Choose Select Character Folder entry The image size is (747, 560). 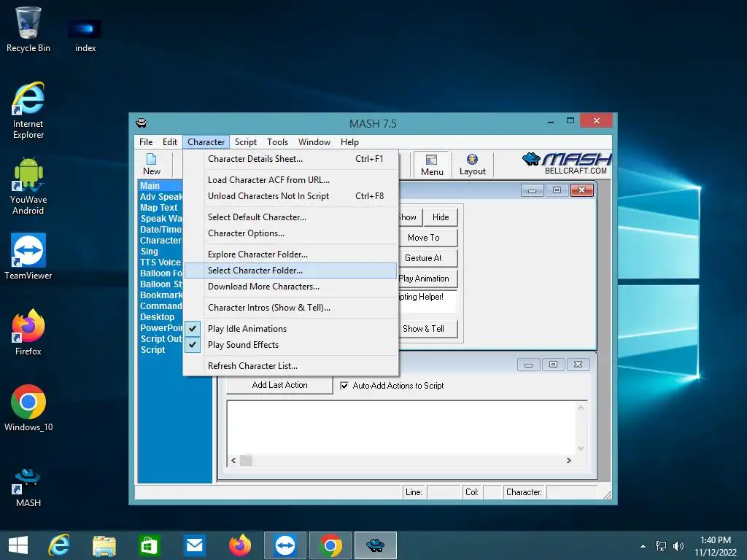pyautogui.click(x=290, y=271)
